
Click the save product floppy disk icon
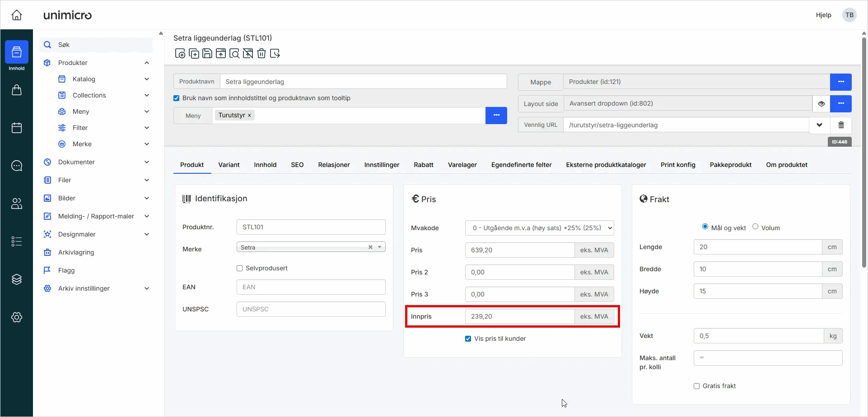tap(207, 54)
